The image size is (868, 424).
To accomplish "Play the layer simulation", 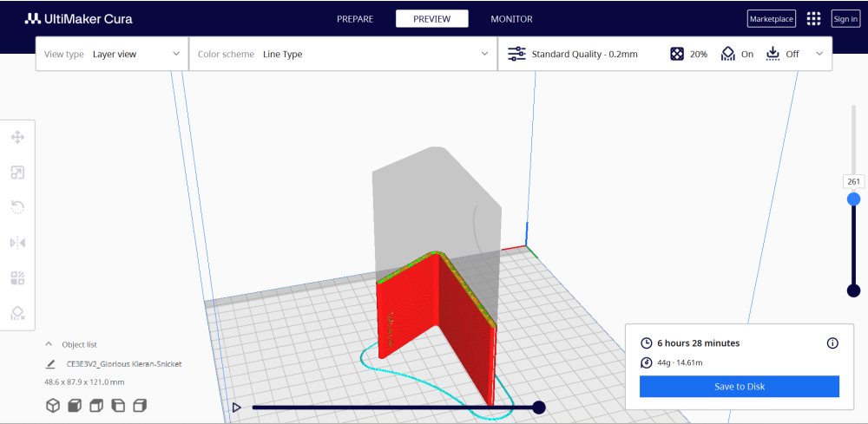I will pyautogui.click(x=236, y=408).
